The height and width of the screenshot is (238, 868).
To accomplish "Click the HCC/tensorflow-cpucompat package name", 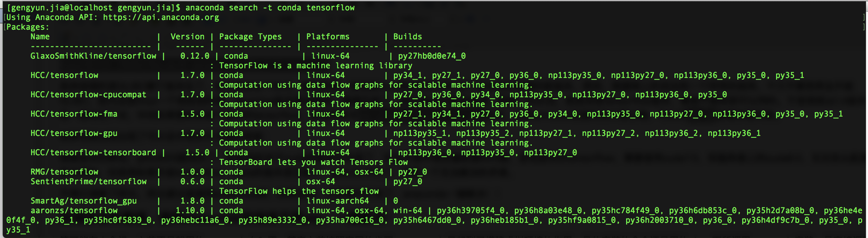I will point(88,95).
